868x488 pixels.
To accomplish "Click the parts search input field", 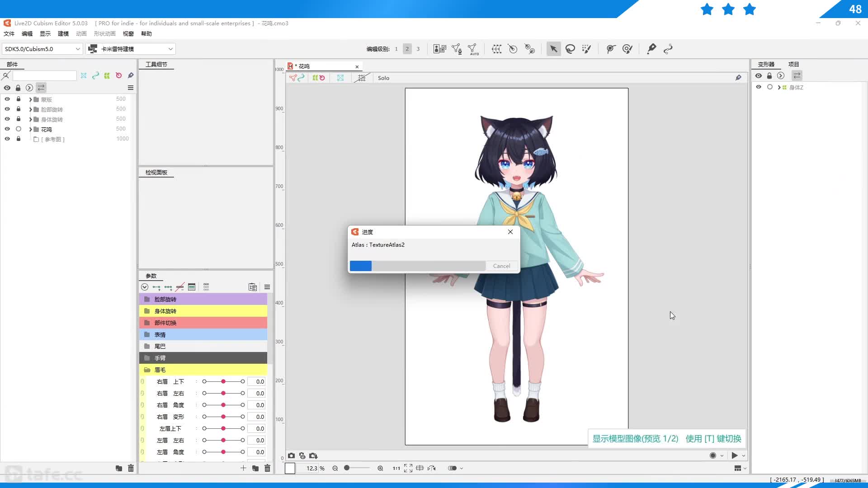I will coord(44,75).
